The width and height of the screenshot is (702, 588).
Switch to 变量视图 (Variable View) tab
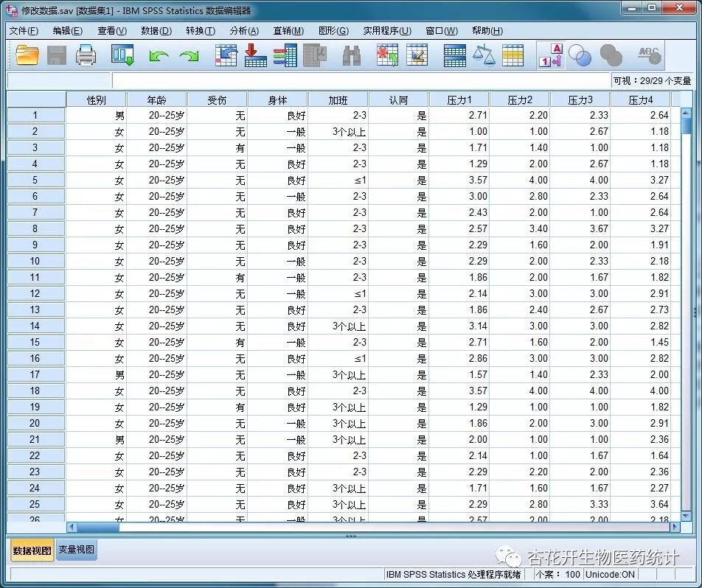click(76, 550)
